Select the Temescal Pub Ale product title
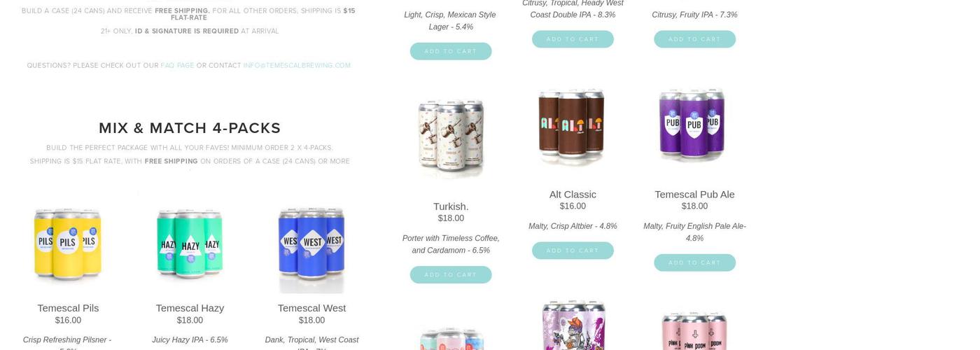Viewport: 980px width, 350px height. point(694,195)
